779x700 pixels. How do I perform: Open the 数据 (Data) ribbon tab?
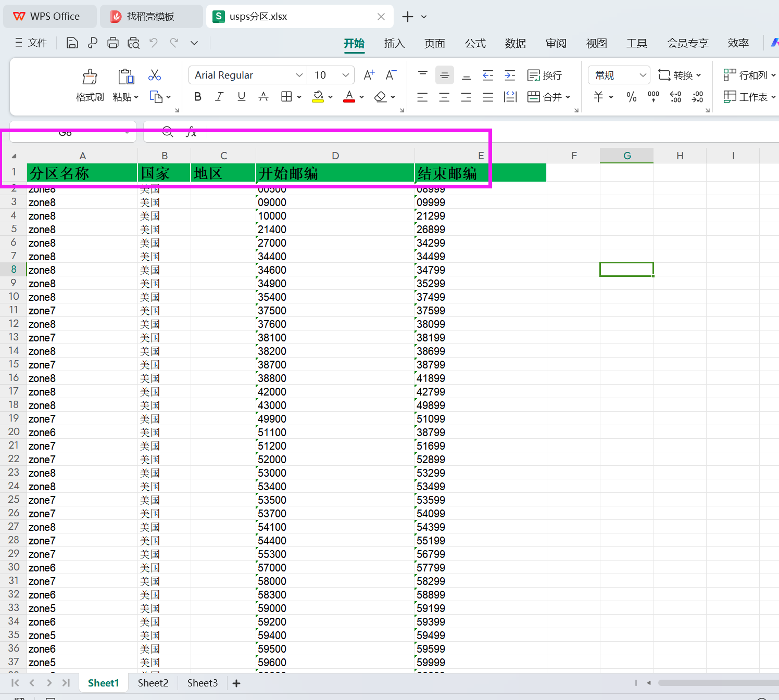[x=516, y=43]
